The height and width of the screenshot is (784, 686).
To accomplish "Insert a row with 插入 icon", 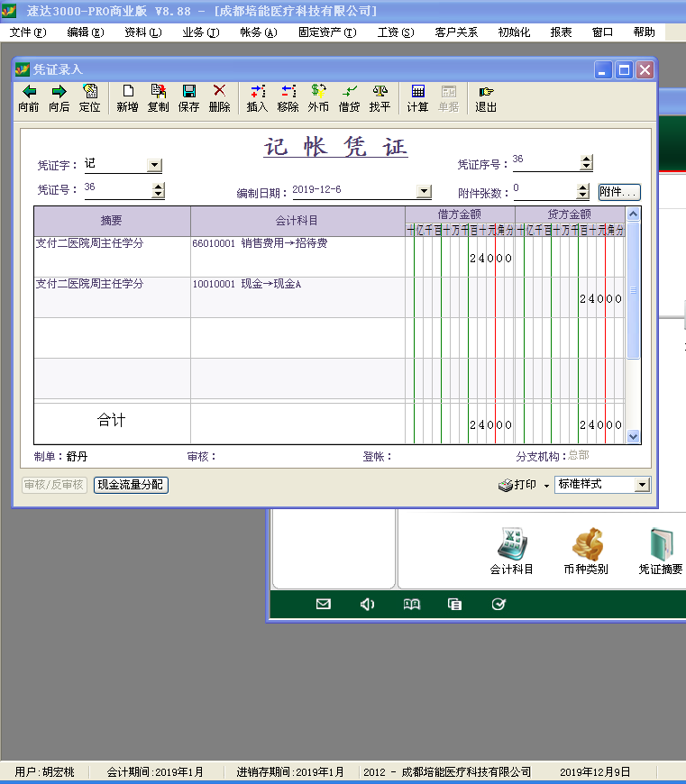I will (x=258, y=91).
